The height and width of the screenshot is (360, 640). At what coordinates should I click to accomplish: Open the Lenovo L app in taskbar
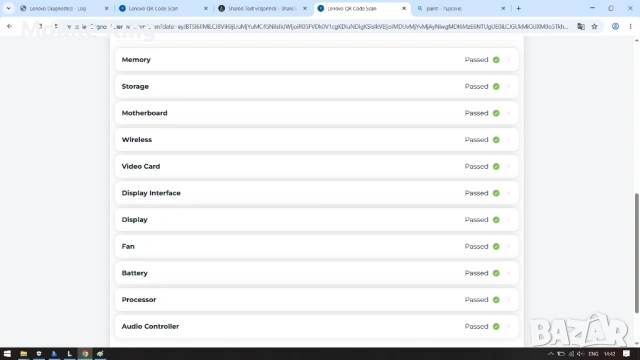pos(69,353)
